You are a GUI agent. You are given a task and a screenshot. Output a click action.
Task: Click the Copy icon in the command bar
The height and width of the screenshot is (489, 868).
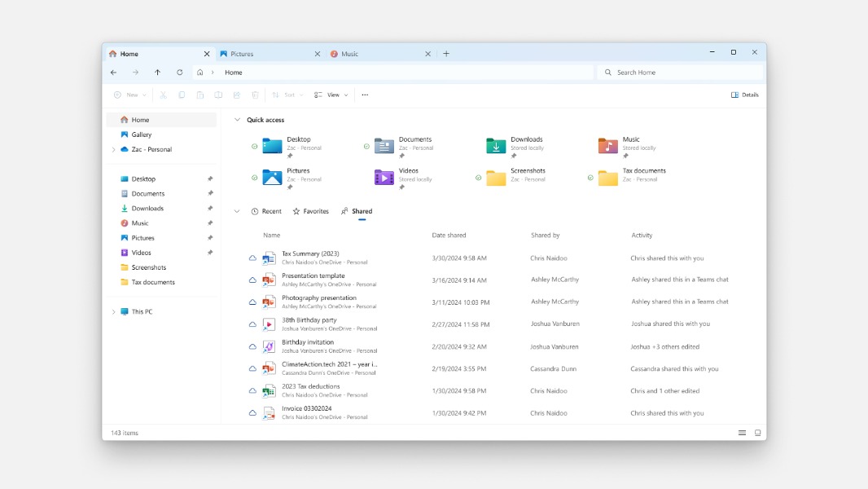pyautogui.click(x=181, y=95)
